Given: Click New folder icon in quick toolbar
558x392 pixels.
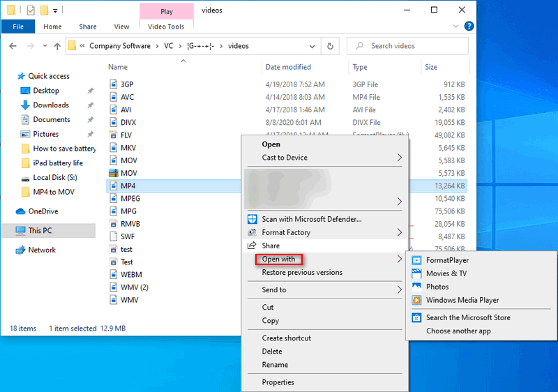Looking at the screenshot, I should click(44, 10).
